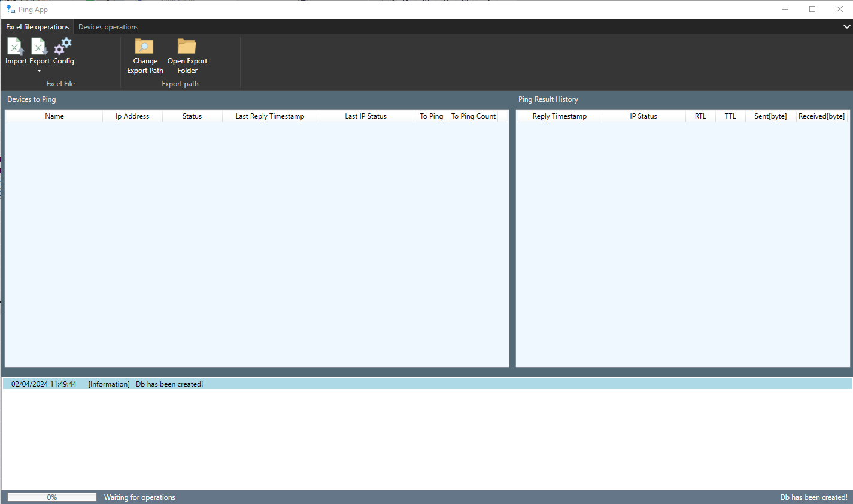Collapse the ribbon using the right chevron
The height and width of the screenshot is (504, 853).
(x=847, y=26)
